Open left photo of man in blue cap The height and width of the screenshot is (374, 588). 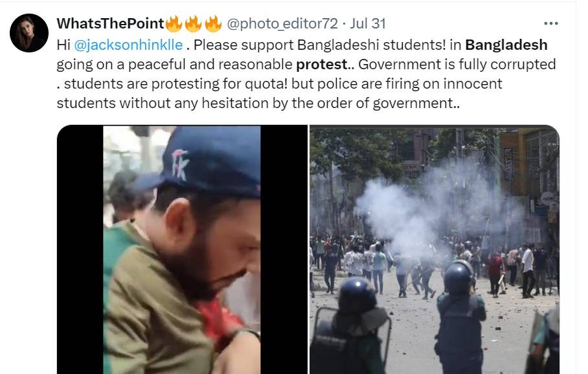182,249
